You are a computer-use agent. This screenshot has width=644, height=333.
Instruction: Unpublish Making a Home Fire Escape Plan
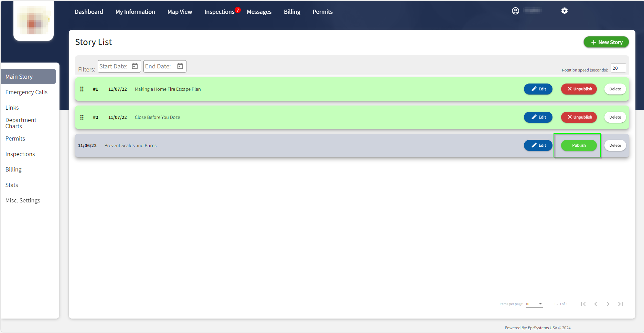[x=579, y=89]
